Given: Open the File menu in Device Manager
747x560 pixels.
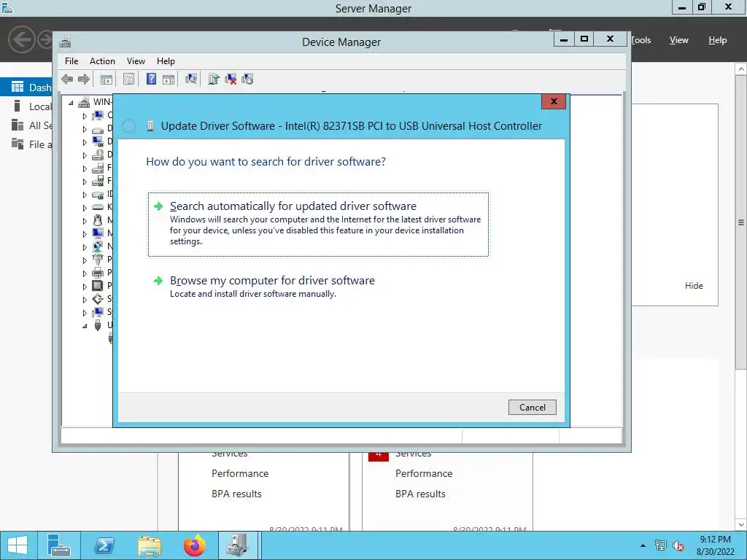Looking at the screenshot, I should tap(71, 61).
